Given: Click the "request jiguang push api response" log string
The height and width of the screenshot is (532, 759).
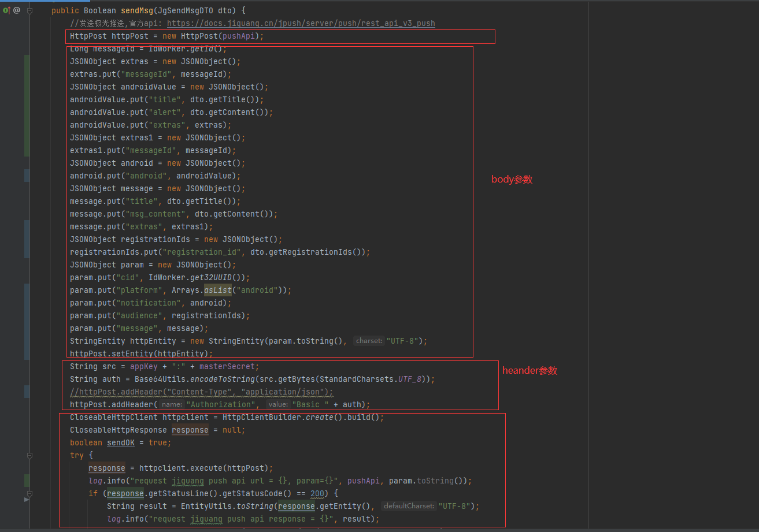Looking at the screenshot, I should point(241,519).
